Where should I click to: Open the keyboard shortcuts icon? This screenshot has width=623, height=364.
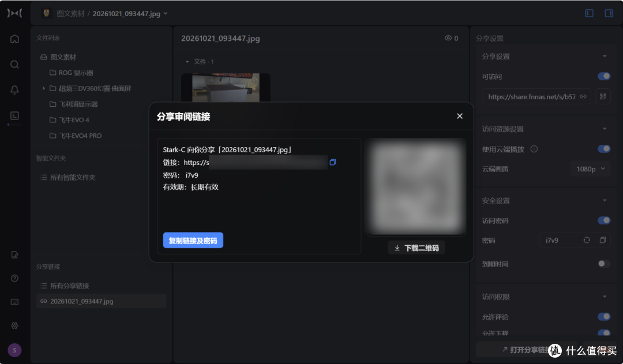[x=14, y=302]
